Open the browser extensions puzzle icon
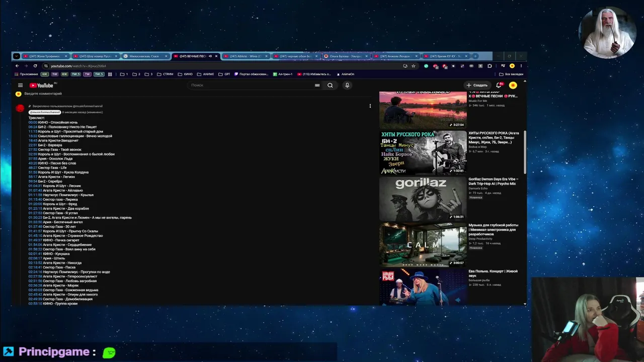 coord(490,66)
